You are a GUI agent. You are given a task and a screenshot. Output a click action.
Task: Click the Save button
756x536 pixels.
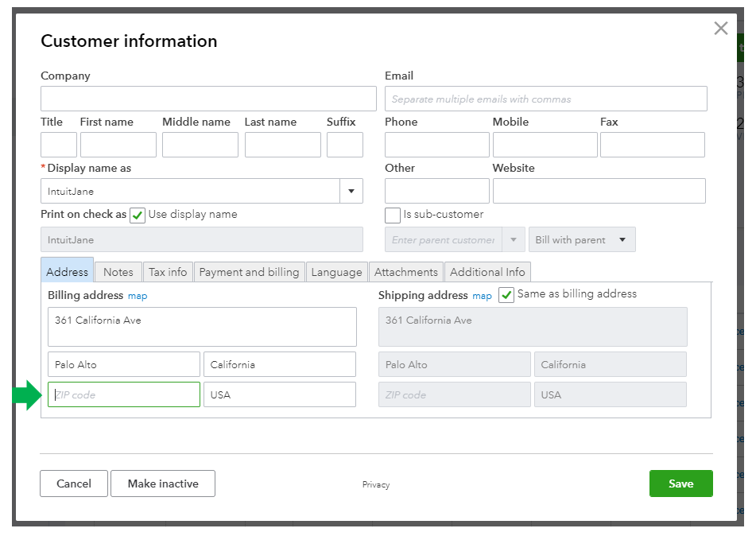[x=680, y=484]
